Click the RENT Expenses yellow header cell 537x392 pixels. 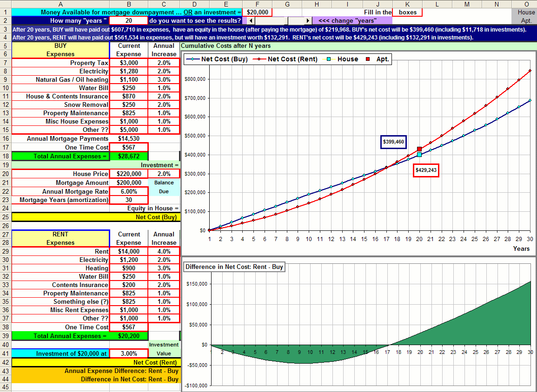(x=60, y=238)
